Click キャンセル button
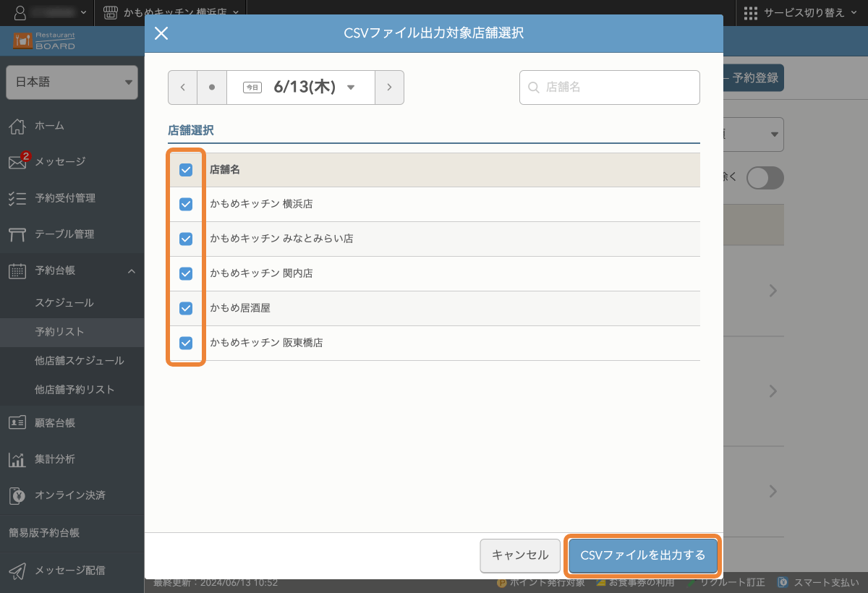The width and height of the screenshot is (868, 593). 520,555
